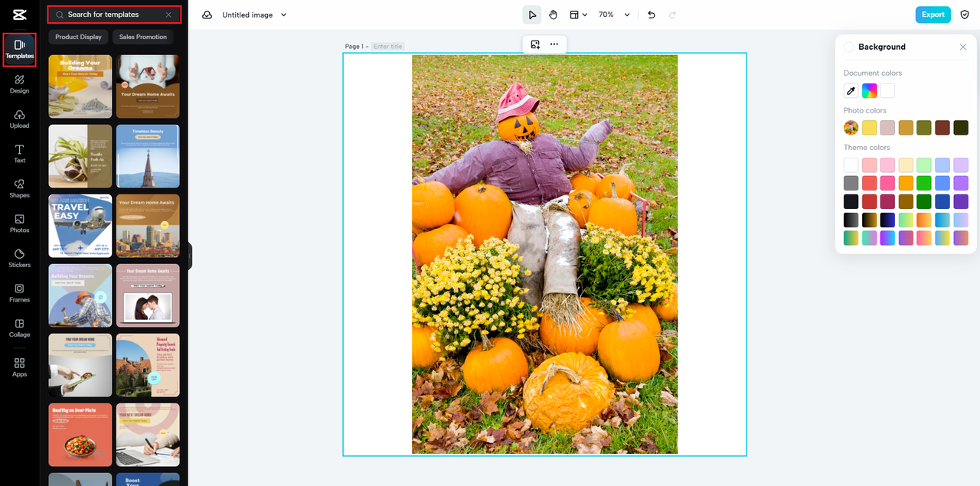The height and width of the screenshot is (486, 980).
Task: Pick a color with the eyedropper tool
Action: click(851, 91)
